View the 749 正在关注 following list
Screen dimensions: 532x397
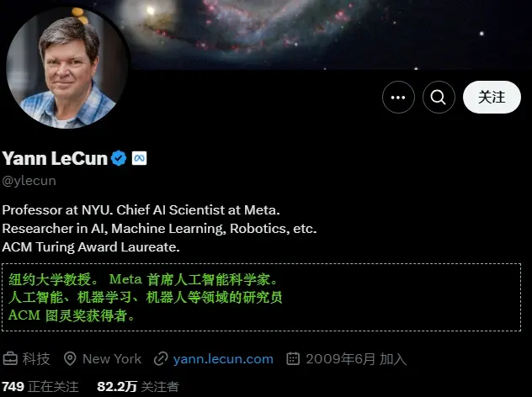click(40, 387)
